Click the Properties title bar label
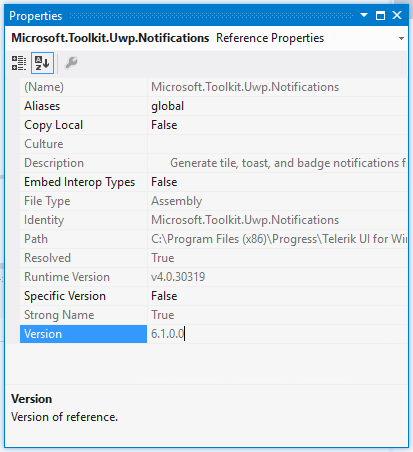The image size is (413, 452). pos(36,16)
